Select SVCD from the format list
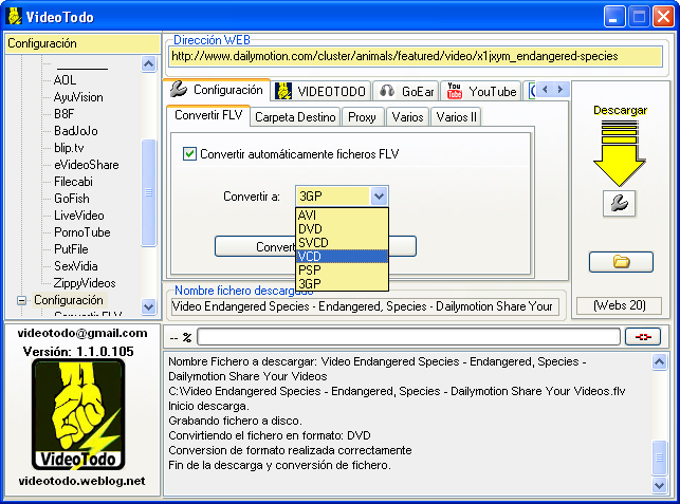Viewport: 680px width, 504px height. click(342, 242)
